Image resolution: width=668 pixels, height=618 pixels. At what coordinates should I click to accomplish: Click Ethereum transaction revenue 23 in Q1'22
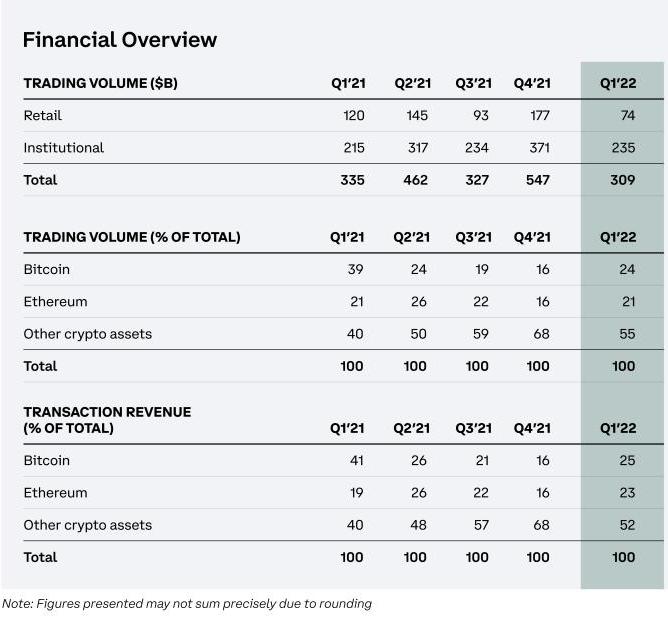click(x=627, y=493)
